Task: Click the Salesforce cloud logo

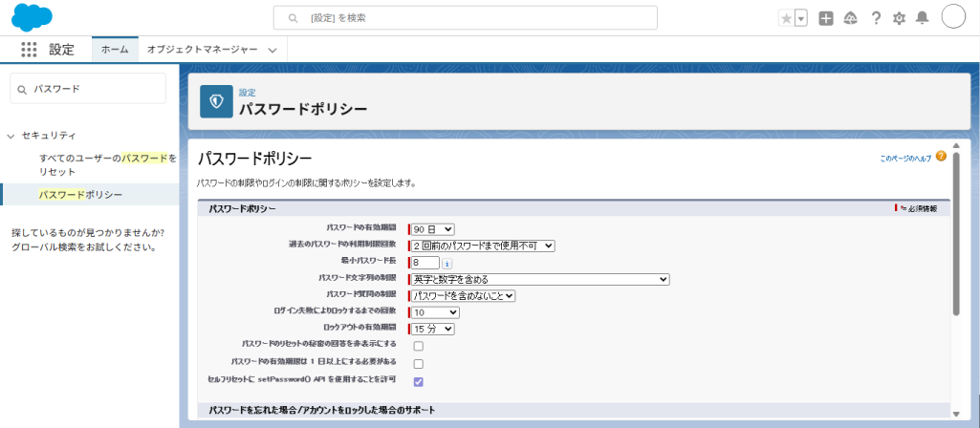Action: [32, 17]
